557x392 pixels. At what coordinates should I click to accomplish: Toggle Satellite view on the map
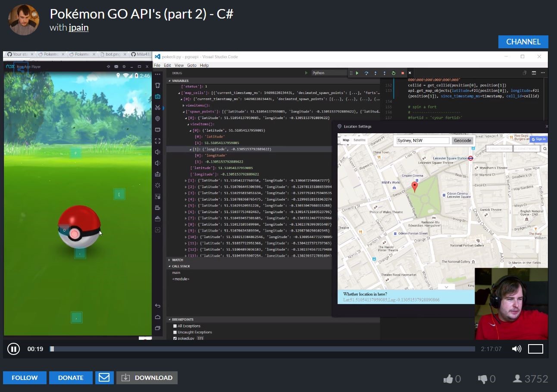pyautogui.click(x=359, y=140)
